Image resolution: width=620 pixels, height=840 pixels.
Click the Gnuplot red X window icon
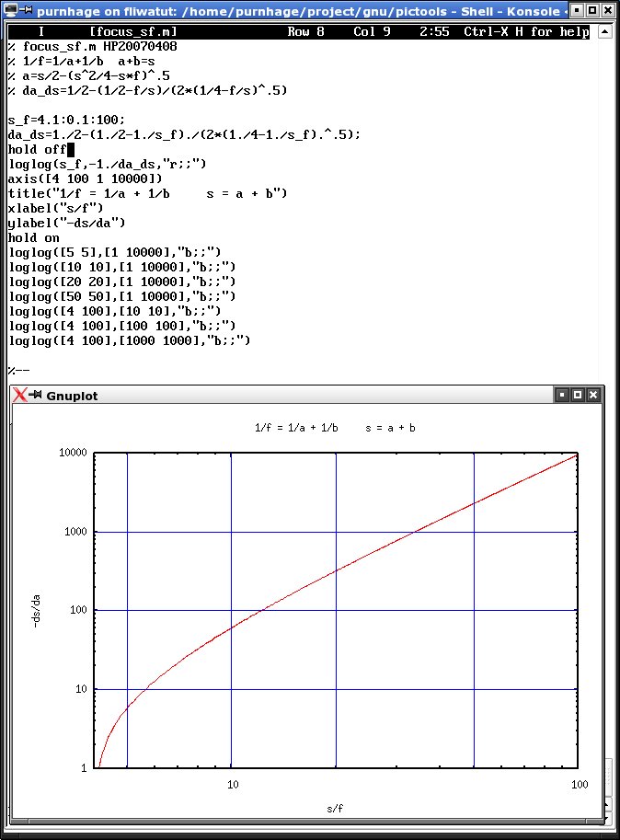(20, 395)
